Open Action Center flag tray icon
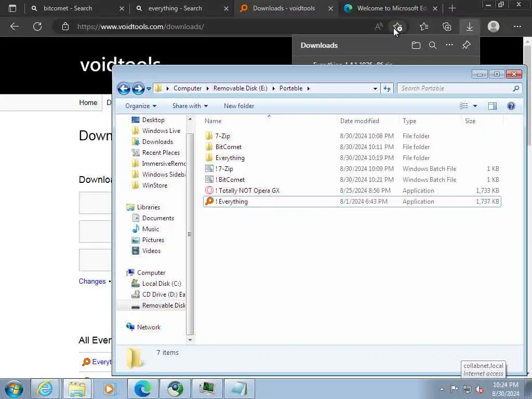 [x=454, y=389]
